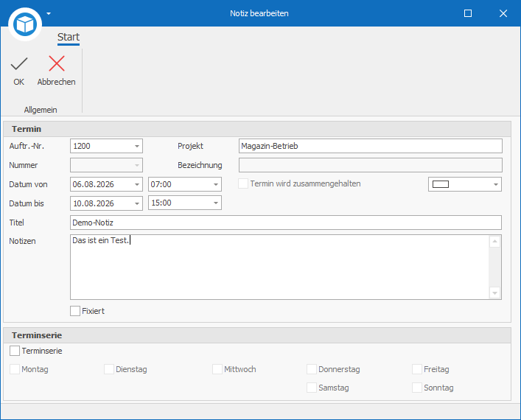Open the blue cube application menu
521x420 pixels.
click(x=25, y=24)
